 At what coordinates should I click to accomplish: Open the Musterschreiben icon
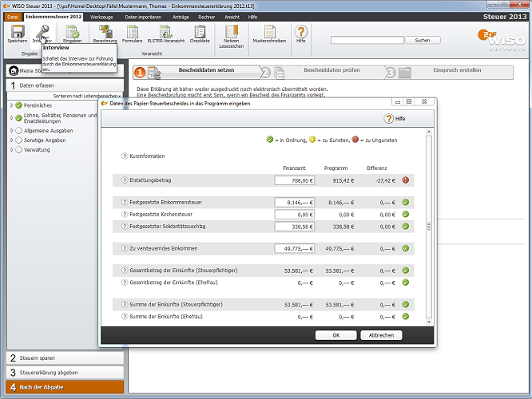(269, 32)
